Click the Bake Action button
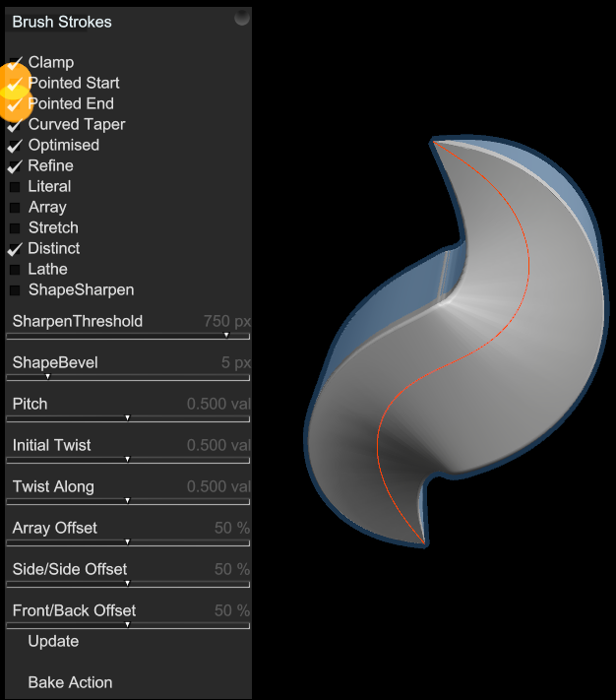The height and width of the screenshot is (700, 616). click(70, 682)
